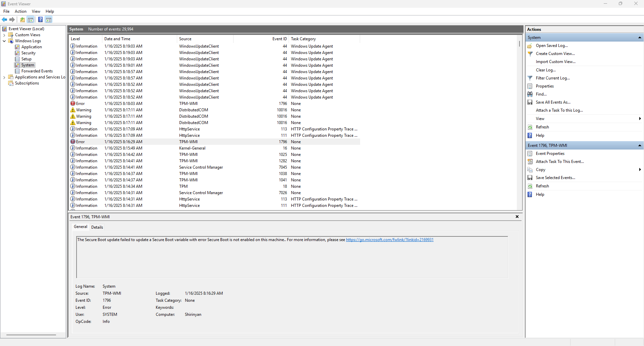Viewport: 644px width, 346px height.
Task: Collapse the Event 1796 actions section
Action: tap(640, 146)
